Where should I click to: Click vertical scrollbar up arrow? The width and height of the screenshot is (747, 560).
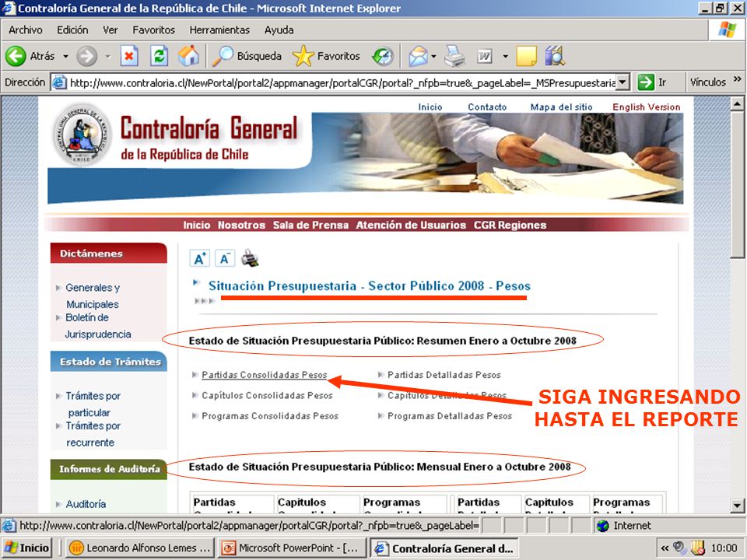[x=737, y=103]
